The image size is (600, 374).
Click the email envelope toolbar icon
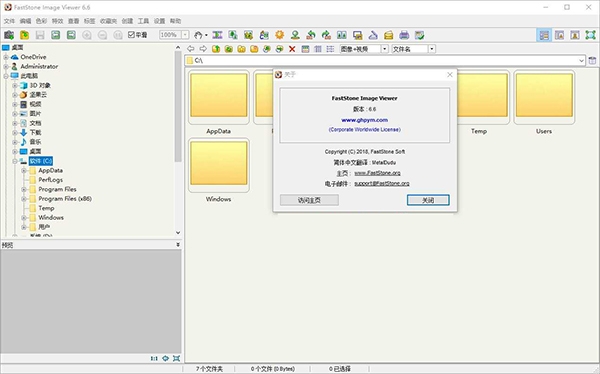[388, 35]
